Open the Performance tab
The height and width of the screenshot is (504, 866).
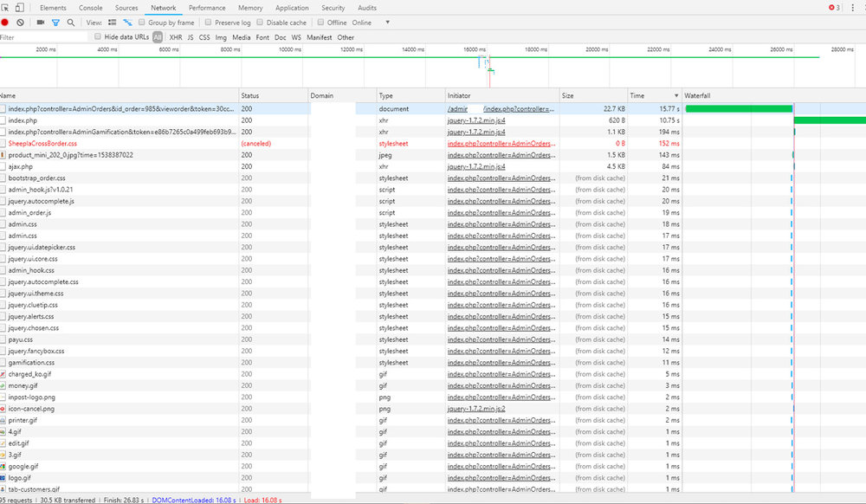coord(207,8)
